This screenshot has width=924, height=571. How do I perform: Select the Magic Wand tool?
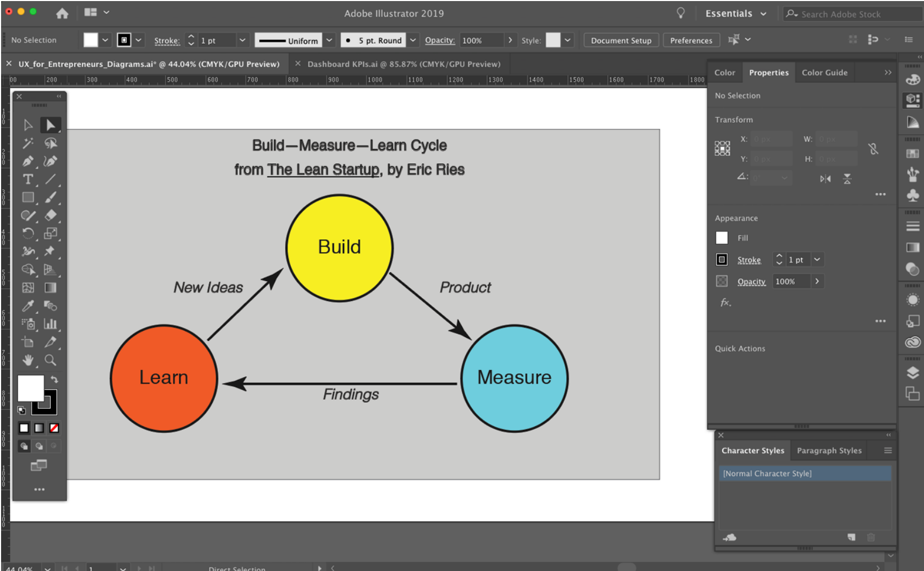[28, 143]
